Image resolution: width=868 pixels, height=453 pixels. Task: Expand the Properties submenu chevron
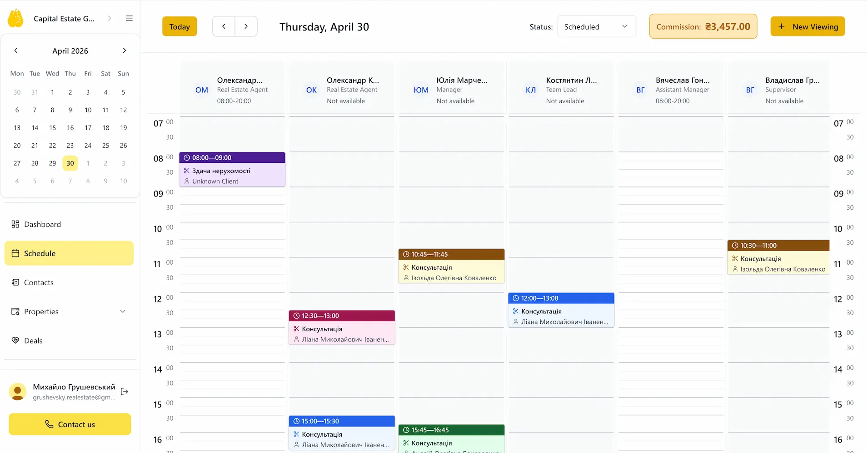123,312
